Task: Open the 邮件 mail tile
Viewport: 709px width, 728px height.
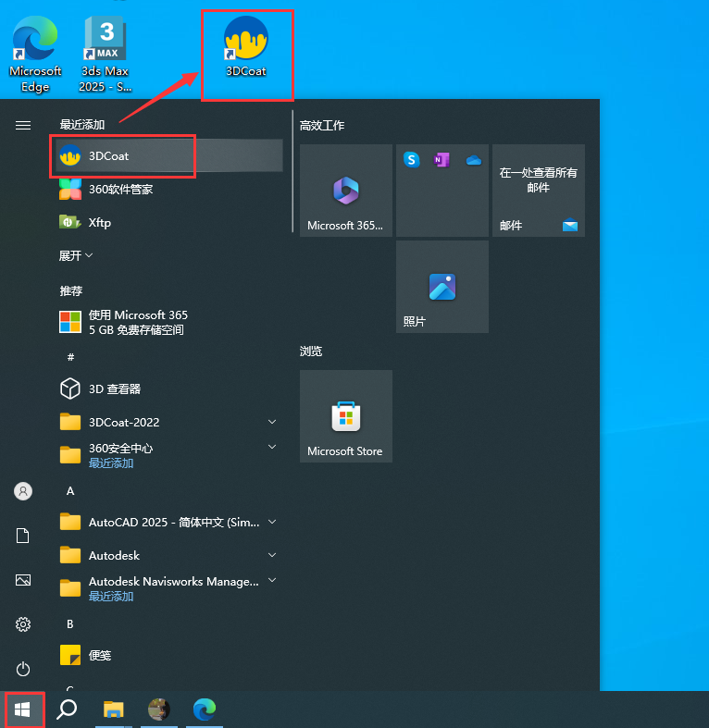Action: 539,191
